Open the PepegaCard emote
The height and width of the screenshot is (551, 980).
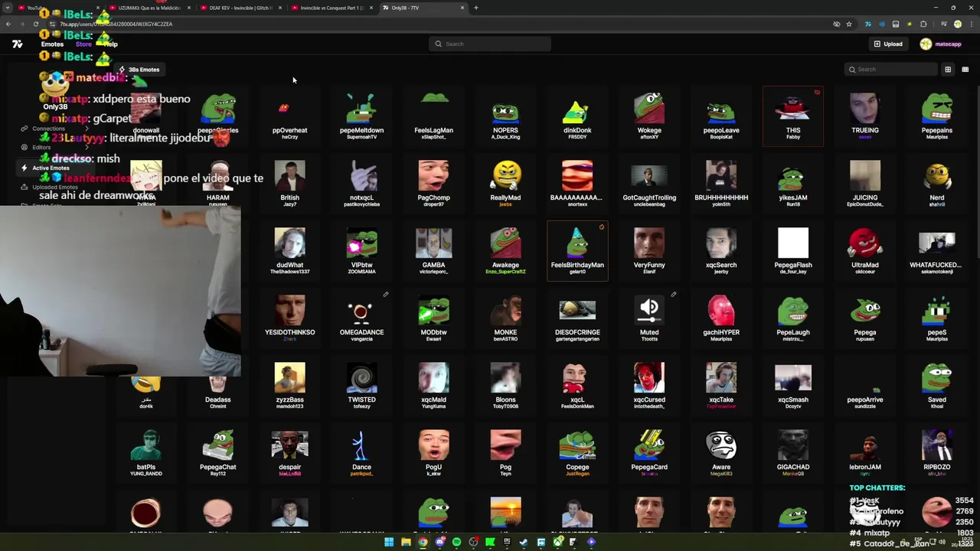tap(649, 453)
